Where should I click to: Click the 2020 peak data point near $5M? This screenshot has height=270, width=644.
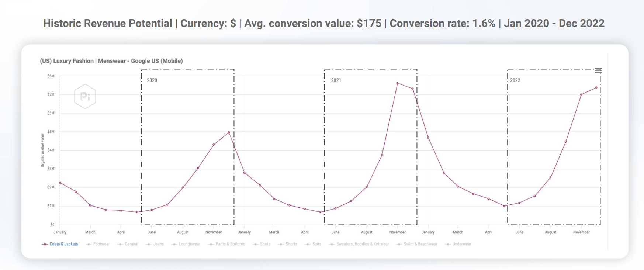pyautogui.click(x=229, y=132)
